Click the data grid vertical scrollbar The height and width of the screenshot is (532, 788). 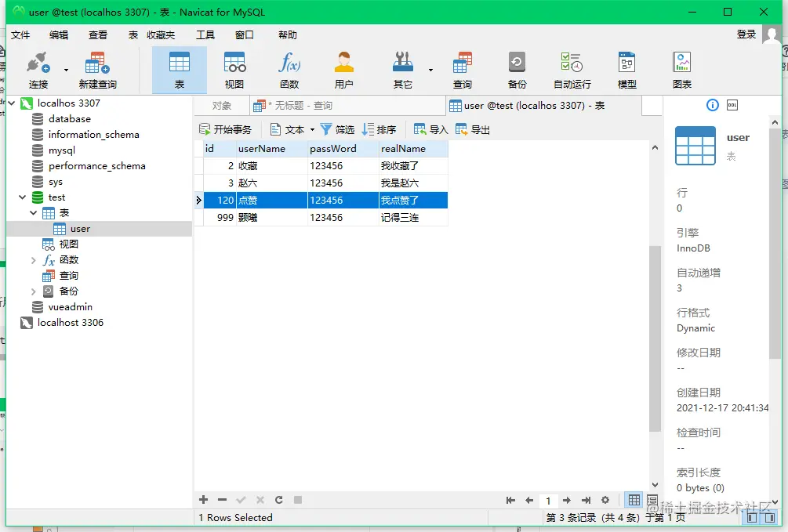[x=655, y=338]
